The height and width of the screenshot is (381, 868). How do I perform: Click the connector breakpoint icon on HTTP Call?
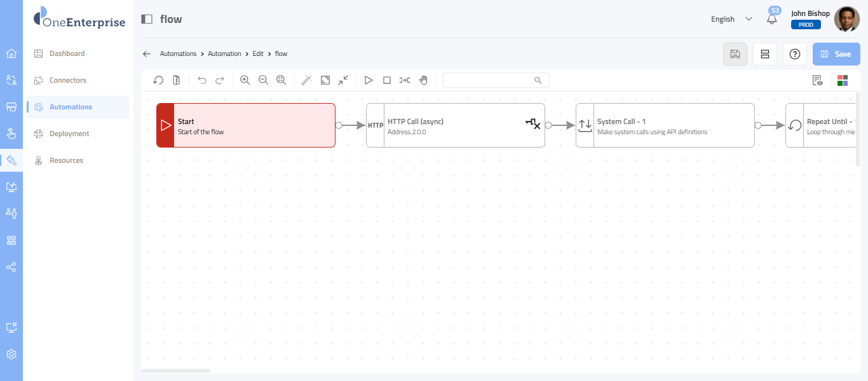[532, 124]
